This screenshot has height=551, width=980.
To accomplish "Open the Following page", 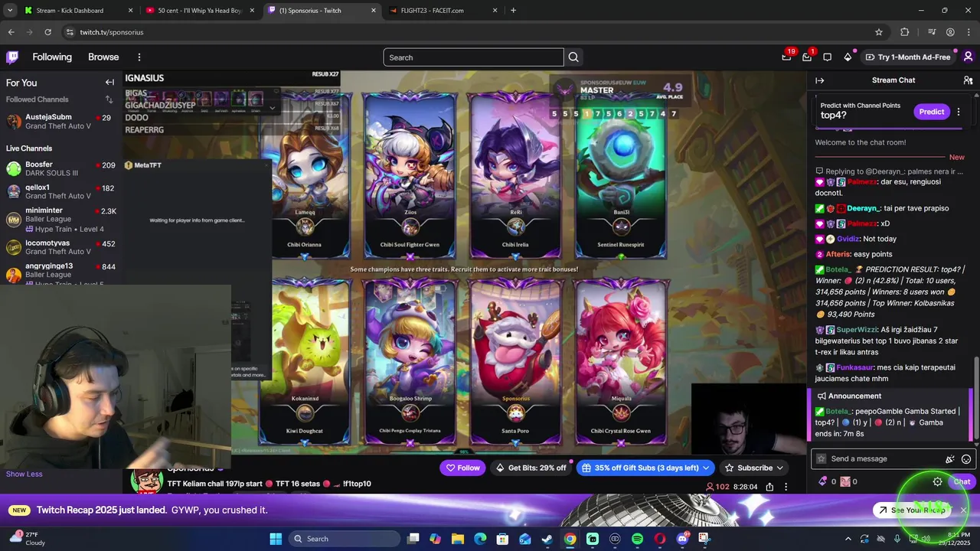I will click(x=52, y=57).
